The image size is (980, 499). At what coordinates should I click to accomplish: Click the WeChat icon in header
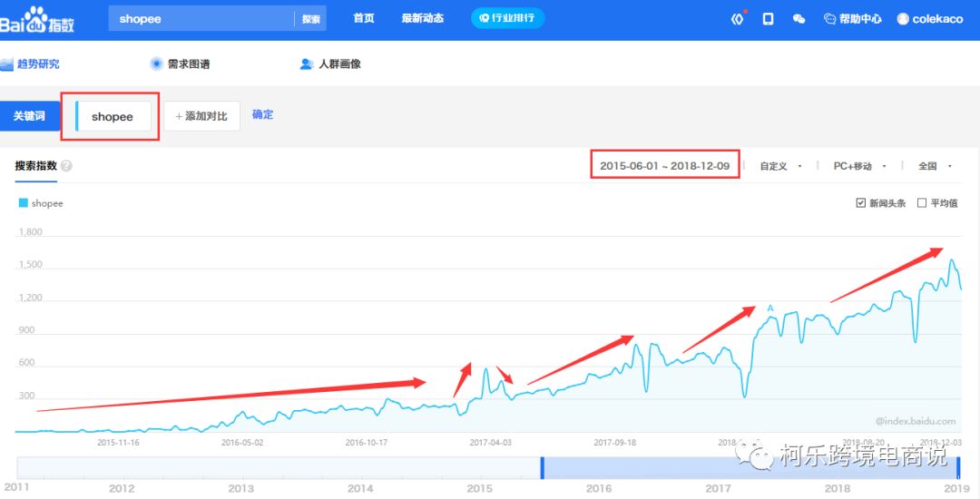(x=799, y=19)
